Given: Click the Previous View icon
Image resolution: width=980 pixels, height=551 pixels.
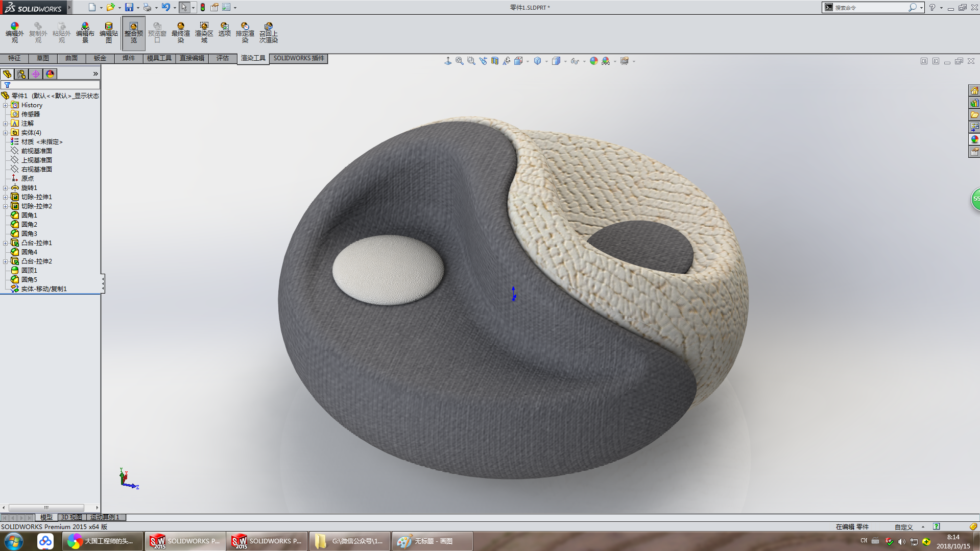Looking at the screenshot, I should tap(483, 61).
